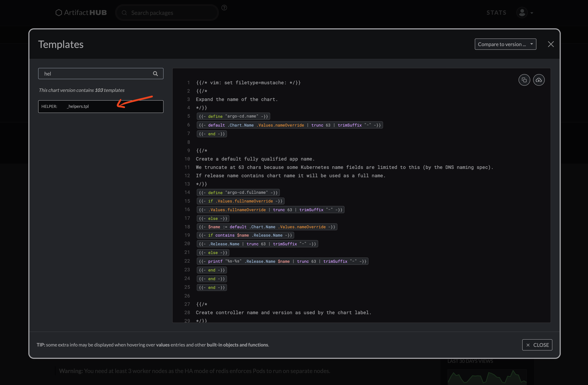The height and width of the screenshot is (385, 588).
Task: Select STATS in the top navigation
Action: click(496, 12)
